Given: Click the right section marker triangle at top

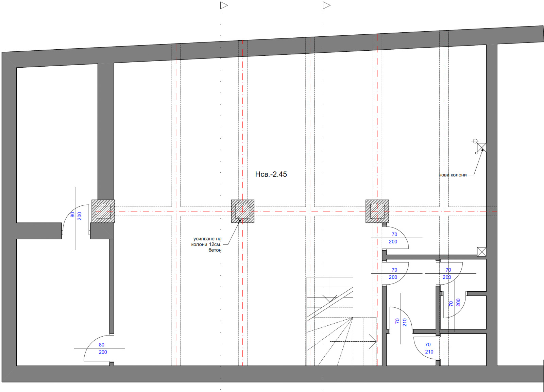Looking at the screenshot, I should pyautogui.click(x=326, y=5).
